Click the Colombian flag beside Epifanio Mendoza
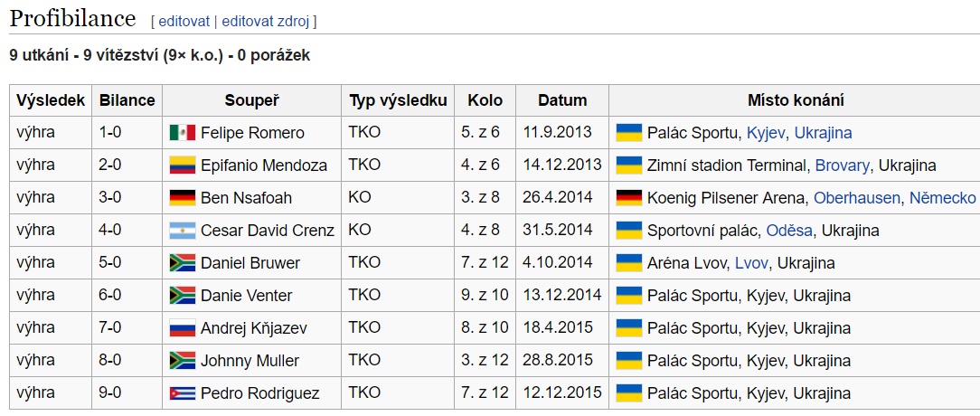The width and height of the screenshot is (980, 416). click(x=183, y=165)
